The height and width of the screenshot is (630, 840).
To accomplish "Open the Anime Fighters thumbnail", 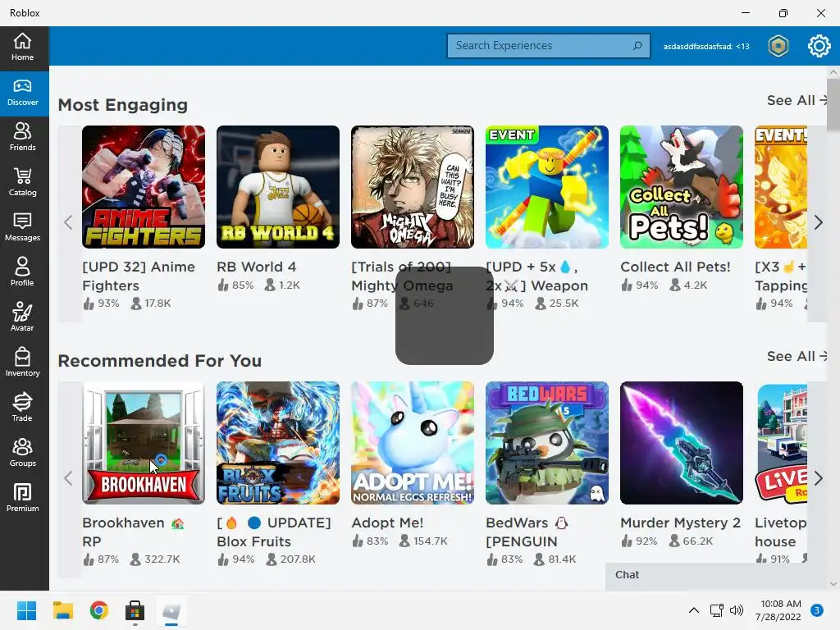I will click(x=144, y=187).
